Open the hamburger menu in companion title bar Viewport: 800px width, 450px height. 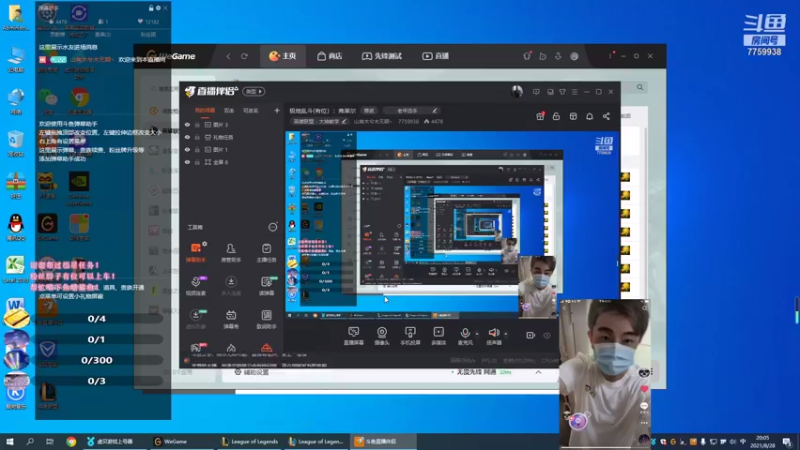click(x=574, y=92)
